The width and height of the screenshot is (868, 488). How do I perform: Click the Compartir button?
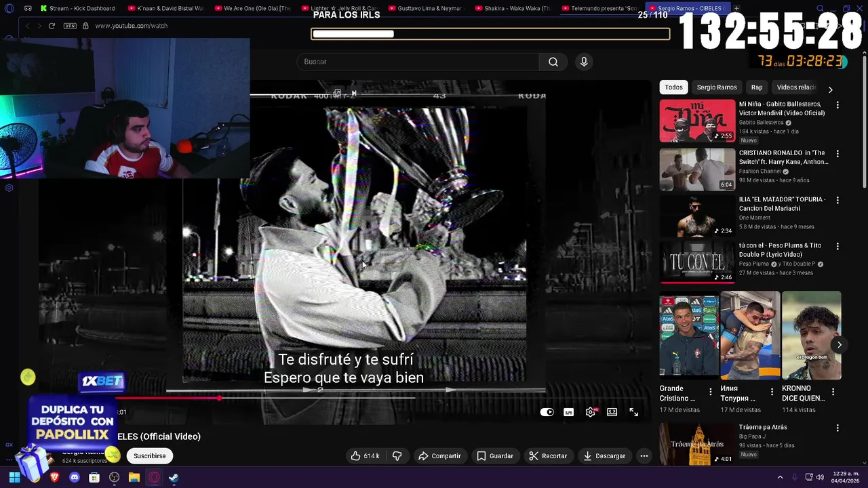click(x=439, y=456)
